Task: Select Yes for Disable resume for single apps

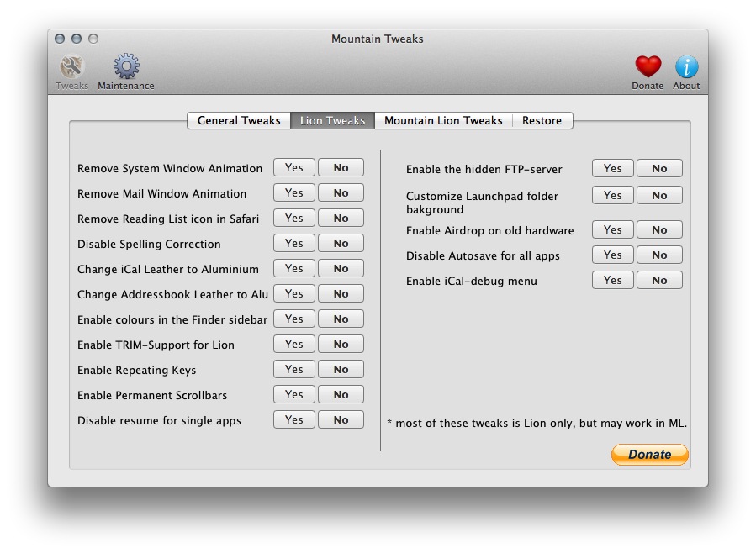Action: tap(294, 419)
